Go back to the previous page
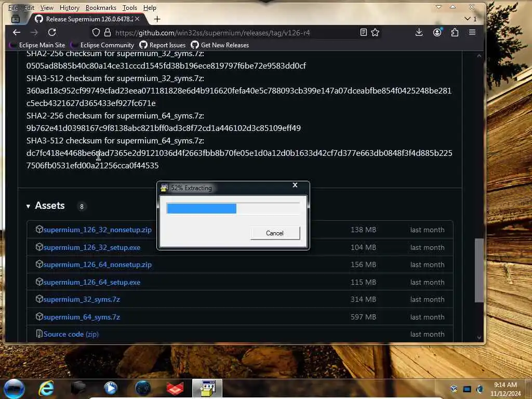Viewport: 532px width, 399px height. pyautogui.click(x=16, y=33)
